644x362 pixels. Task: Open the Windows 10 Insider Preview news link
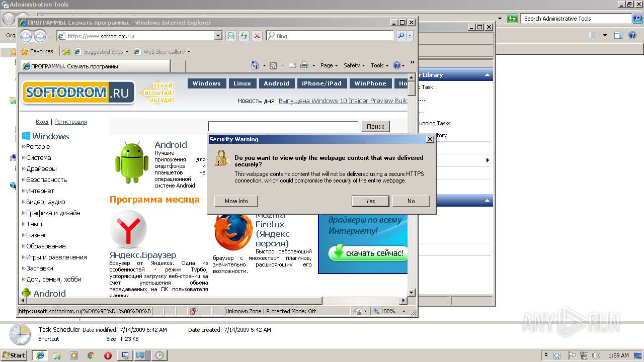coord(343,101)
